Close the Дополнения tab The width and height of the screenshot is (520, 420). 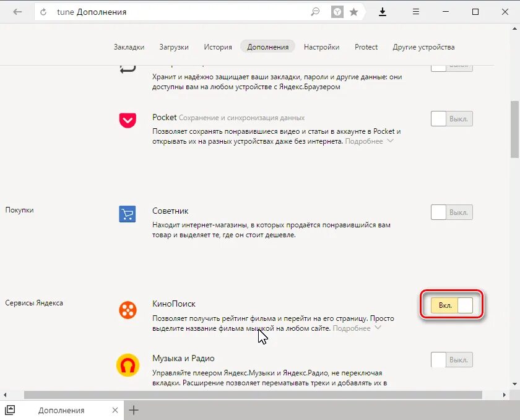tap(115, 410)
